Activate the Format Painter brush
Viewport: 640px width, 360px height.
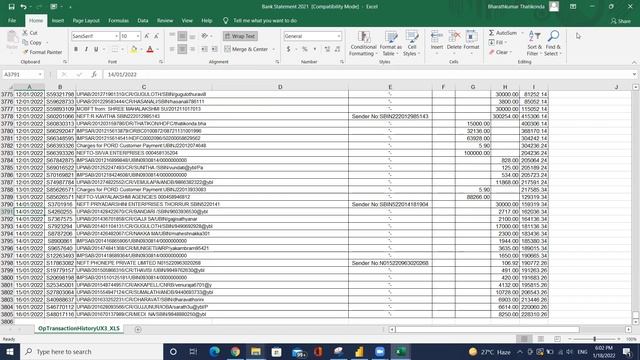pyautogui.click(x=42, y=52)
